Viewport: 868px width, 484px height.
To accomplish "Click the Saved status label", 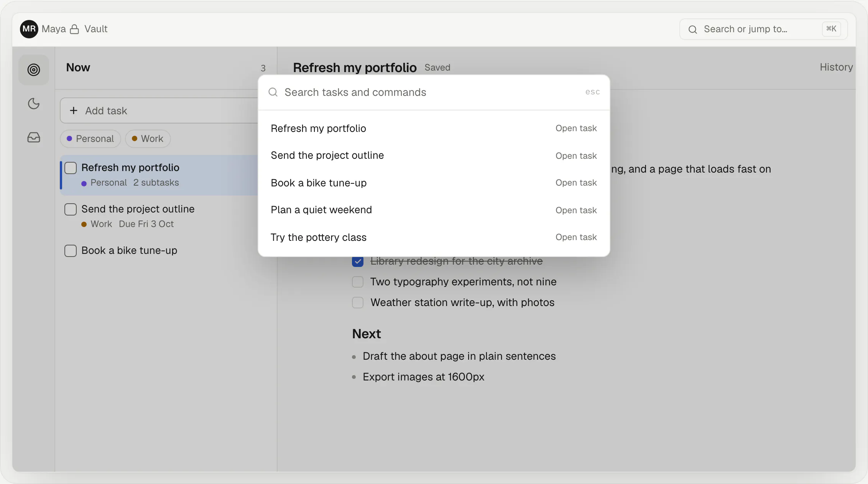I will 437,67.
